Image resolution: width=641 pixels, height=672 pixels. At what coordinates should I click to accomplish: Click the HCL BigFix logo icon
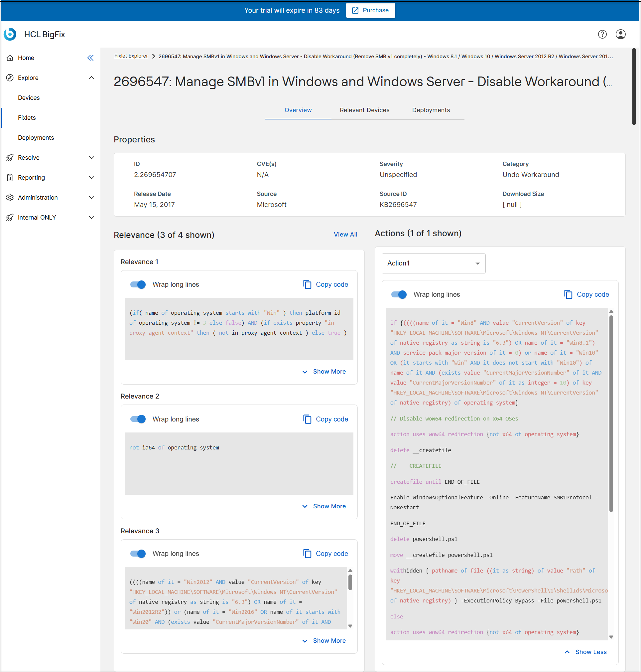tap(10, 34)
